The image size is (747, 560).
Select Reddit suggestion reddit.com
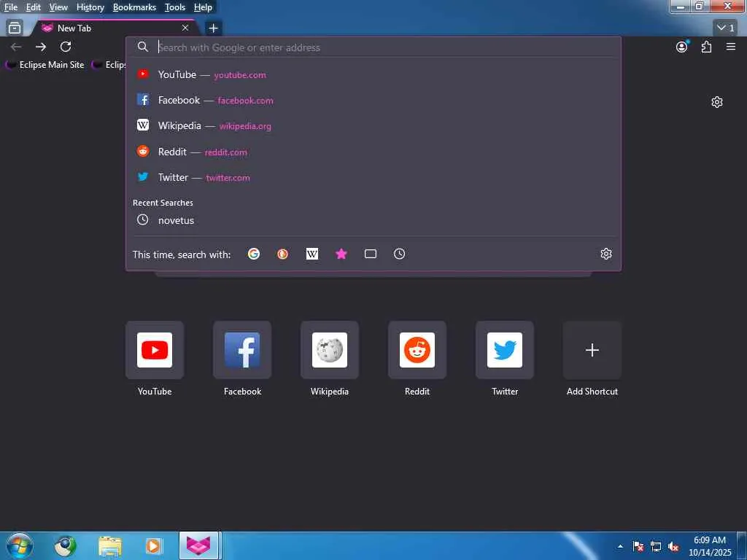click(x=373, y=152)
